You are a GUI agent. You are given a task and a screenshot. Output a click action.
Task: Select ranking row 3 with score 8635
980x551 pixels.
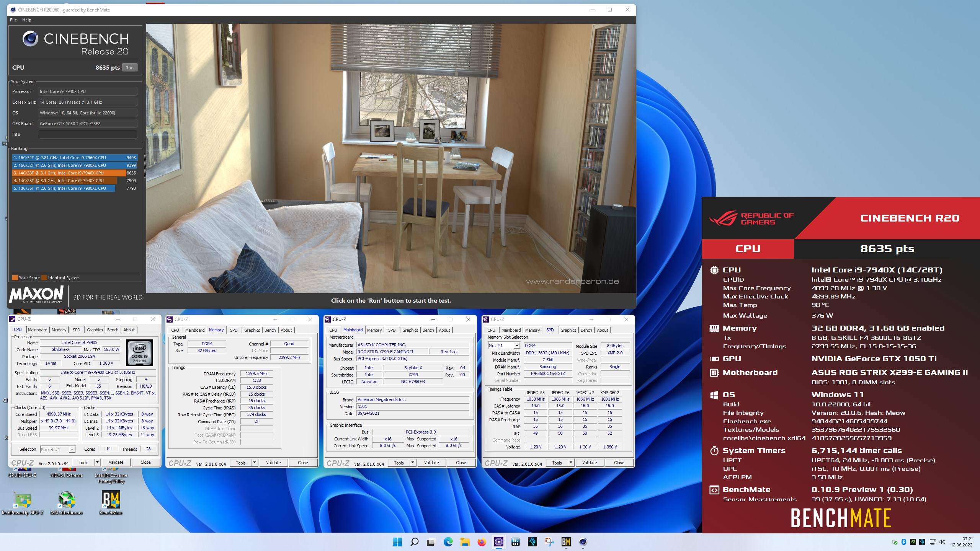(x=74, y=173)
